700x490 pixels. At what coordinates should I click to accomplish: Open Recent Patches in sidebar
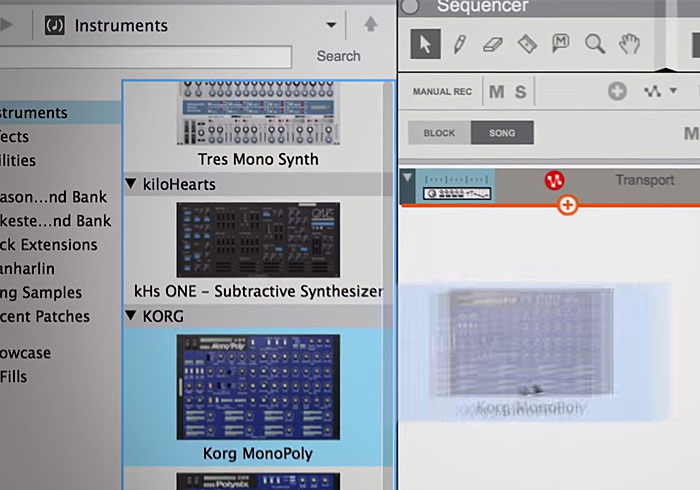[45, 316]
